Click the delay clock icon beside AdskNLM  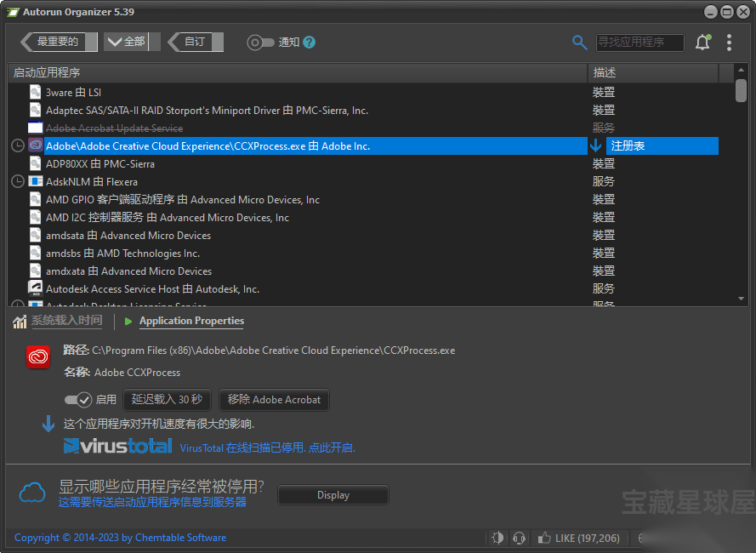pos(18,181)
